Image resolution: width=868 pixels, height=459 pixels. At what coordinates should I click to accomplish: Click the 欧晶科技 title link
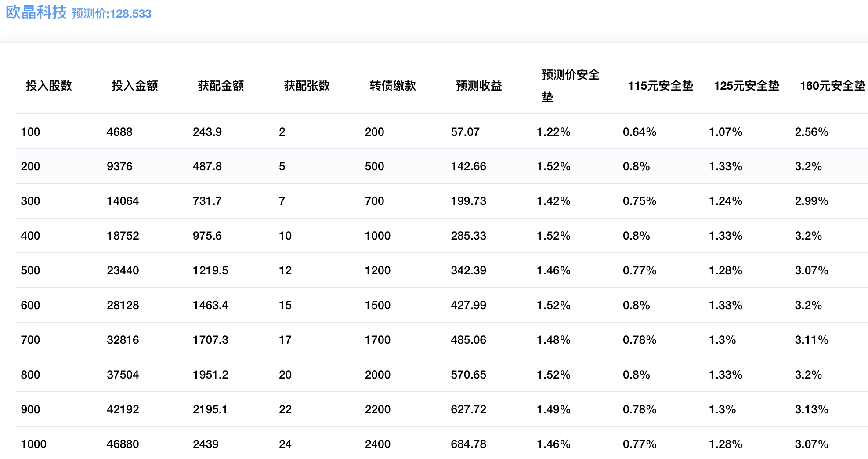pyautogui.click(x=36, y=13)
